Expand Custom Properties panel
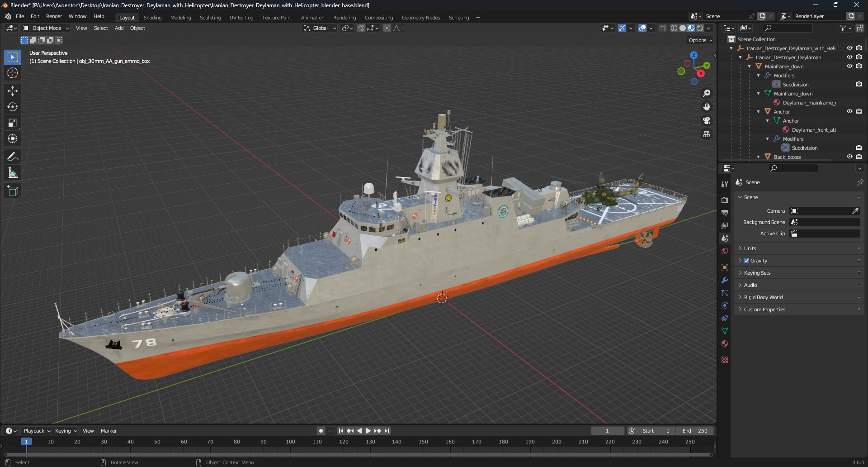 798,310
